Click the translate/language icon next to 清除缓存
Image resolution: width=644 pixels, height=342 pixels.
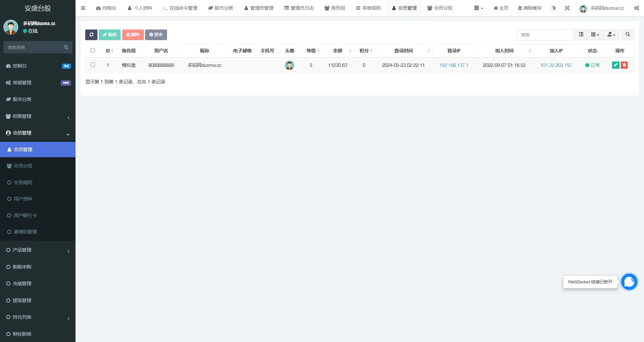(553, 8)
